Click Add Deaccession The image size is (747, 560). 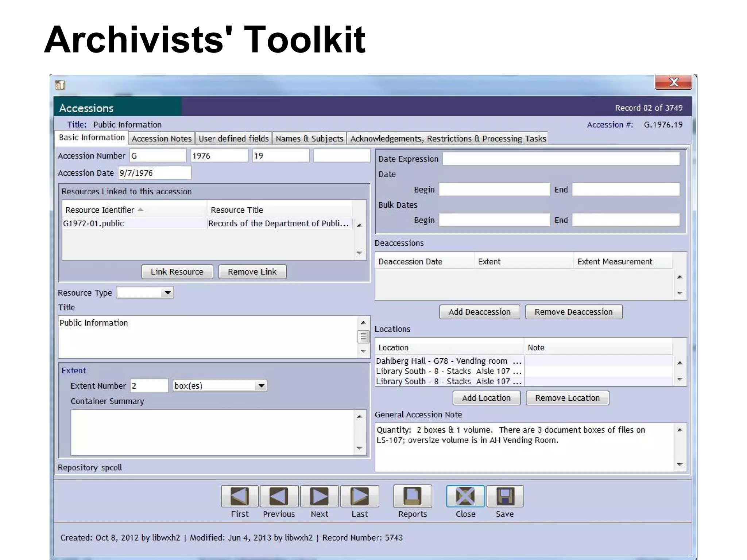(x=480, y=312)
